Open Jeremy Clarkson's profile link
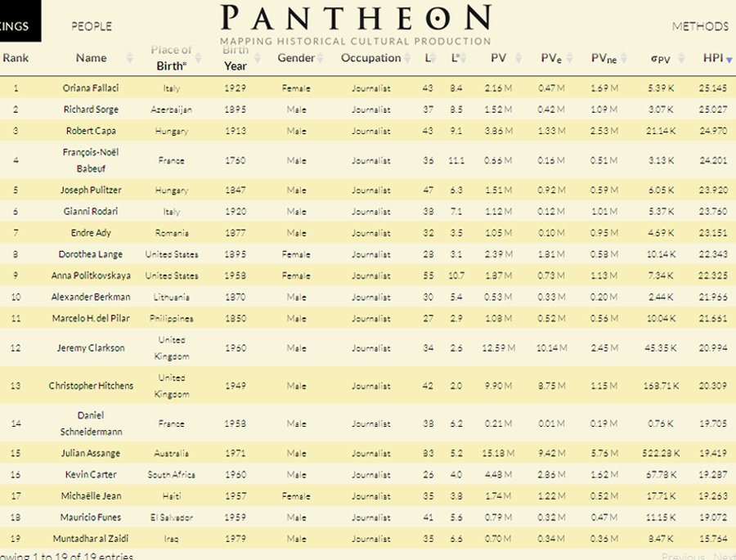 pos(91,347)
